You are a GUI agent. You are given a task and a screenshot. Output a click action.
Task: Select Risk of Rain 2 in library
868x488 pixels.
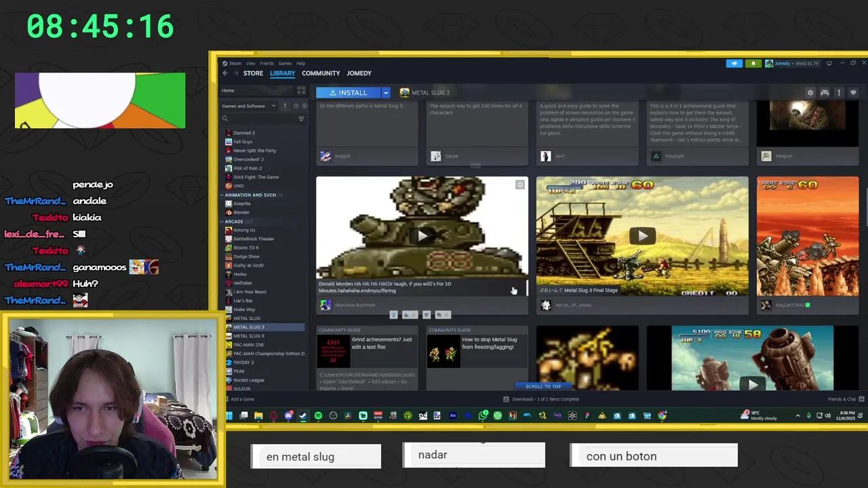point(248,168)
